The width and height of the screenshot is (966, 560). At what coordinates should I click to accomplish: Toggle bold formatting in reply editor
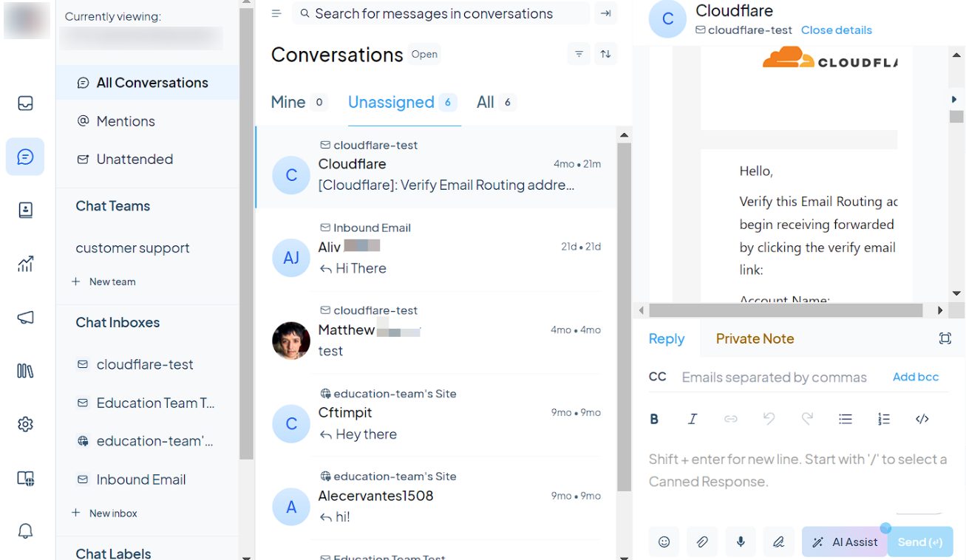[x=654, y=419]
